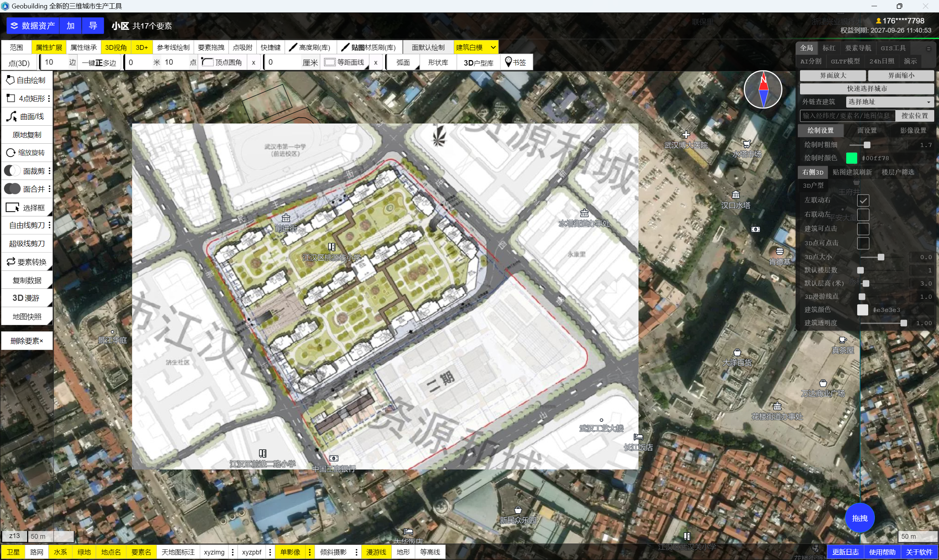This screenshot has width=939, height=560.
Task: Open the 影像设置 tab
Action: point(913,130)
